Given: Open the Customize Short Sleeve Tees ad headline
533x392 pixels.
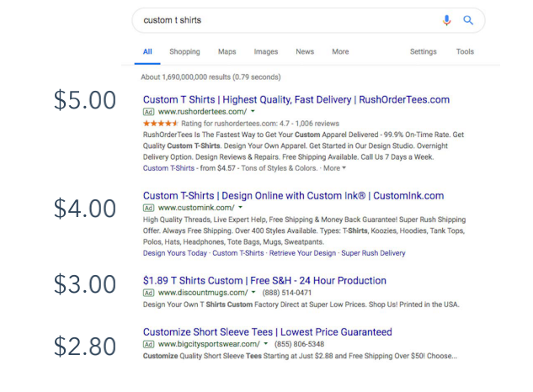Looking at the screenshot, I should coord(268,332).
